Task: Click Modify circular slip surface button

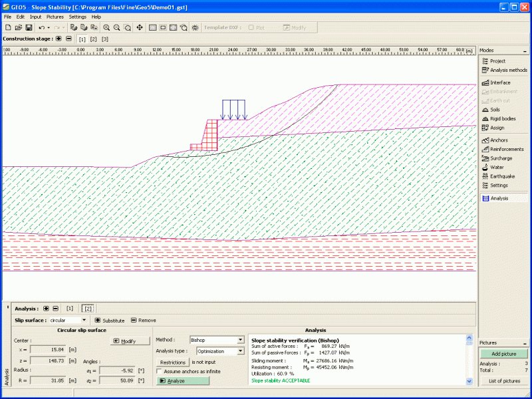Action: 130,341
